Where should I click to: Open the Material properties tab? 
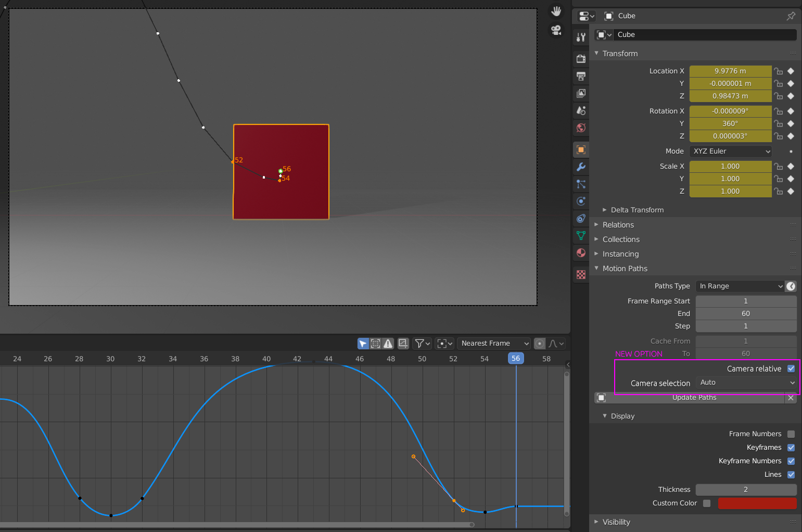click(581, 252)
